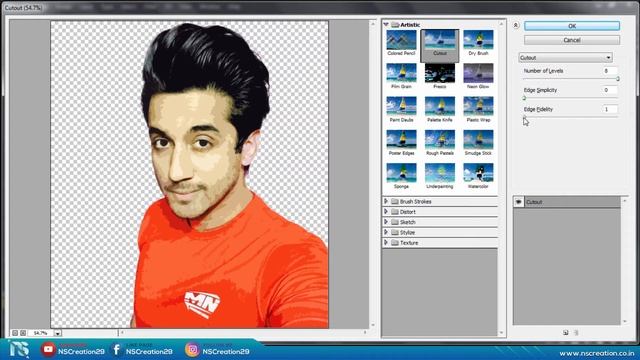Click the Edge Fidelity slider track
Image resolution: width=640 pixels, height=360 pixels.
[x=571, y=117]
